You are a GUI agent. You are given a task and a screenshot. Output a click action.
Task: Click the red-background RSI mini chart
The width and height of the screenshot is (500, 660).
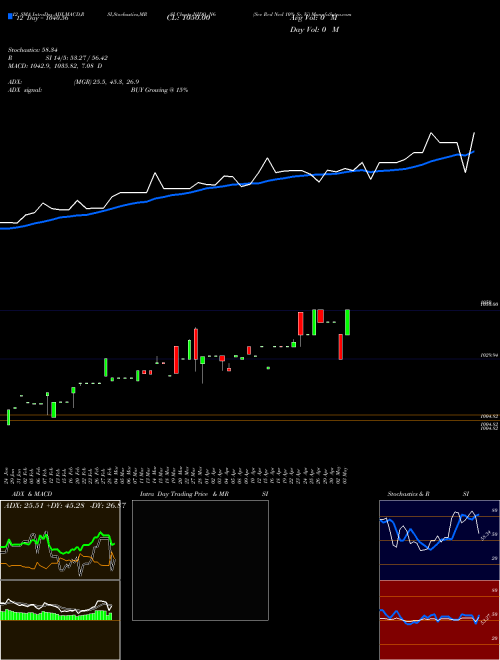coord(439,620)
